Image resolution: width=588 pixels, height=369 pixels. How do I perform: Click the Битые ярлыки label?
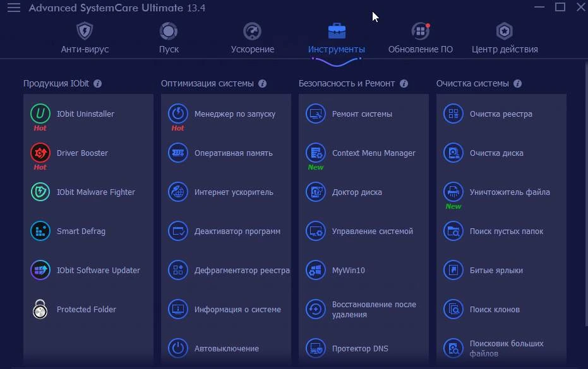click(x=496, y=270)
